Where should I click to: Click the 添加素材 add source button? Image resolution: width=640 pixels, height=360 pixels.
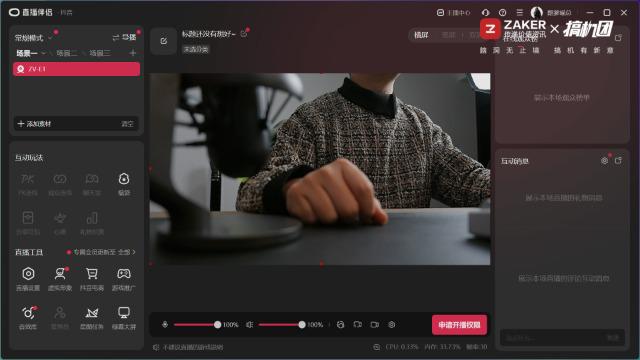[35, 124]
